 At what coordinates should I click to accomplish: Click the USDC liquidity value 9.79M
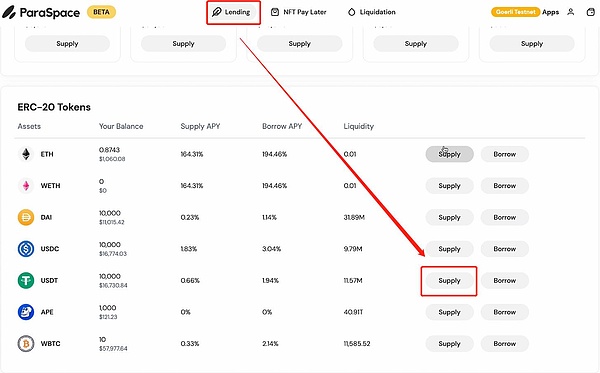[x=353, y=249]
